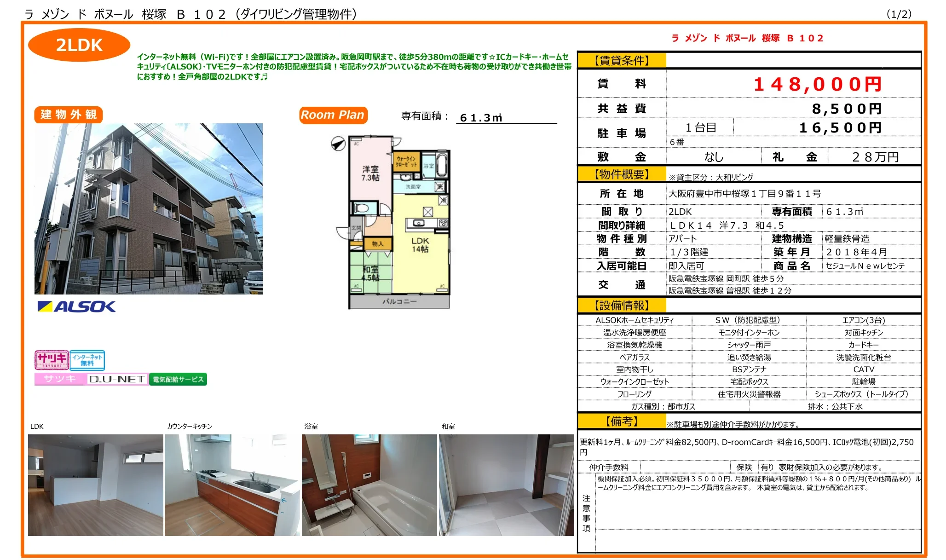This screenshot has height=560, width=946.
Task: Open the bathroom 浴室 photo
Action: coord(369,485)
